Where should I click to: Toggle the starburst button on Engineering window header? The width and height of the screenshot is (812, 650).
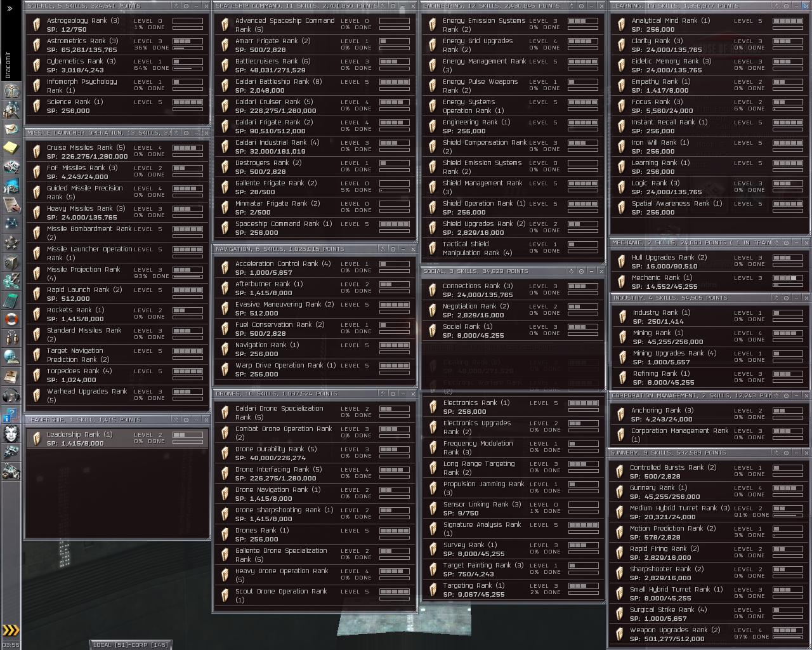coord(572,6)
